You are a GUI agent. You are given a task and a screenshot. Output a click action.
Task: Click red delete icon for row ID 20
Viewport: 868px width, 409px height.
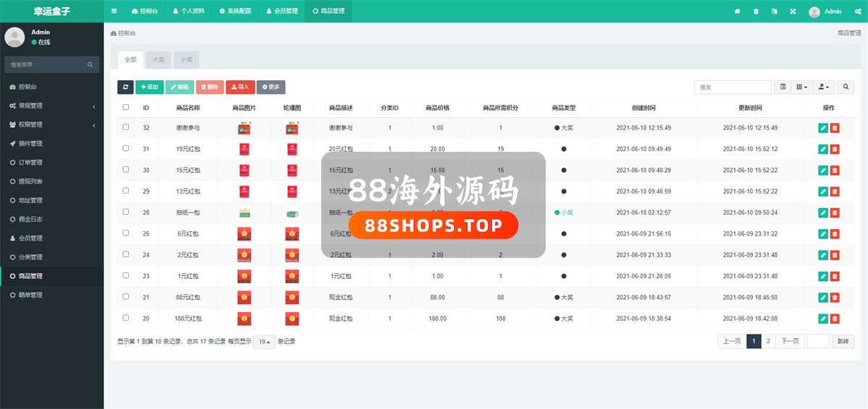835,319
